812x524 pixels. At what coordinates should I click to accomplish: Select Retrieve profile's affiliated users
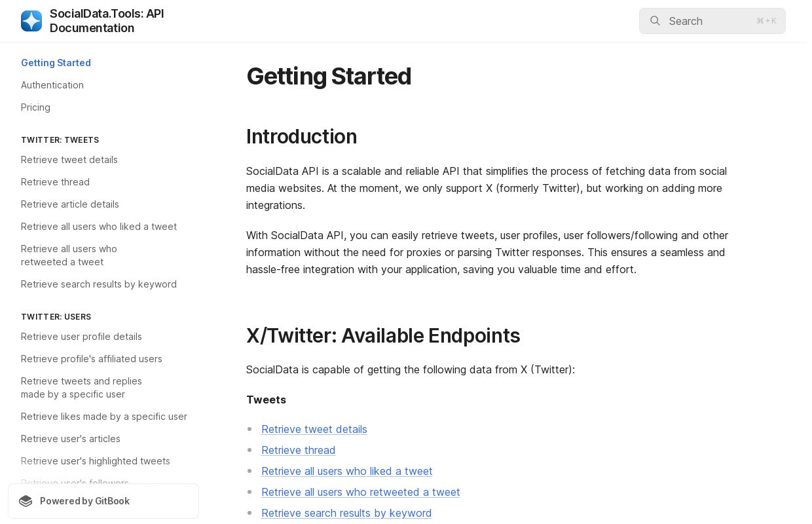(x=92, y=359)
